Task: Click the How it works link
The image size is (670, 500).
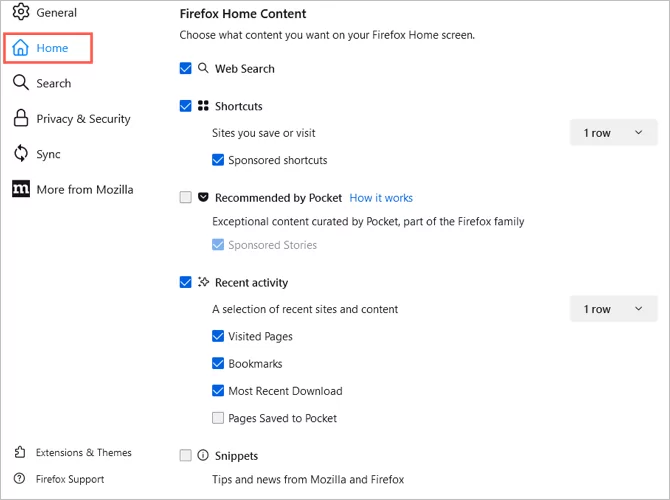Action: (x=381, y=198)
